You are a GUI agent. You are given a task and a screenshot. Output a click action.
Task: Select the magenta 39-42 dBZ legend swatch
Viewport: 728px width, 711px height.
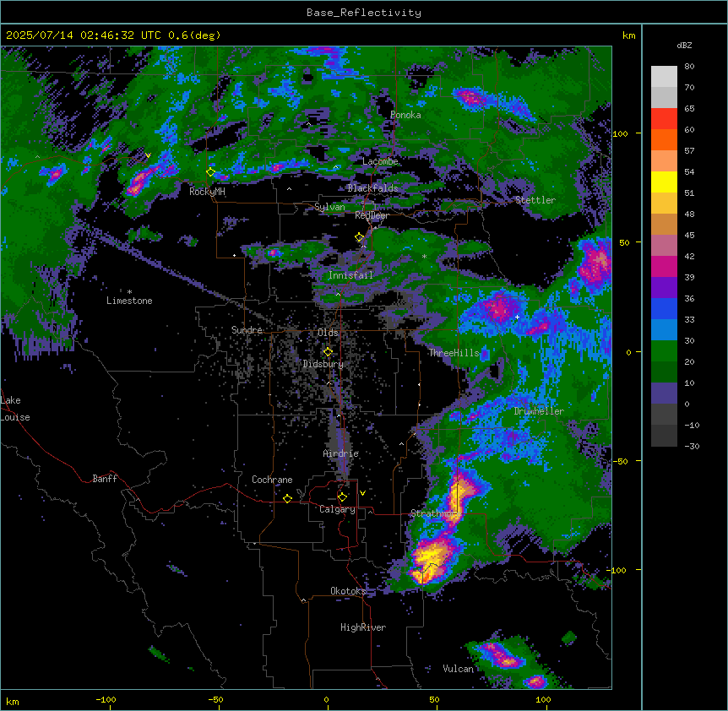click(x=664, y=266)
